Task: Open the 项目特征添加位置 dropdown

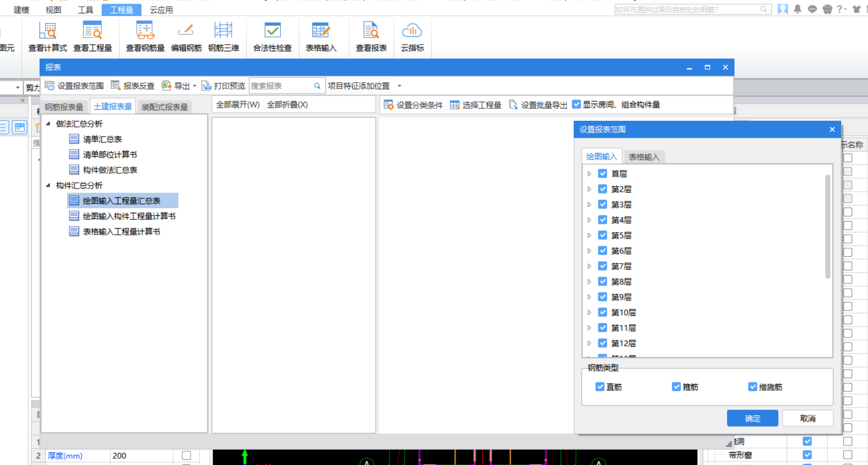Action: (x=400, y=86)
